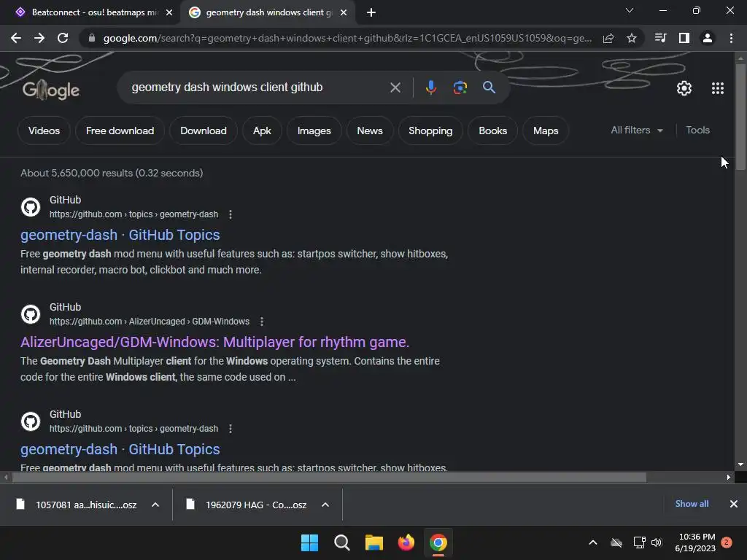Viewport: 747px width, 560px height.
Task: Open Chrome profile menu
Action: (708, 38)
